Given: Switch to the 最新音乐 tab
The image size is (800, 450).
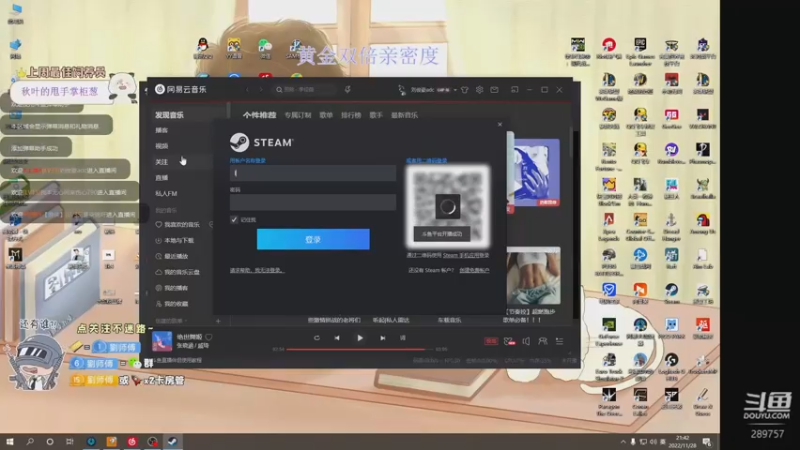Looking at the screenshot, I should pos(405,115).
